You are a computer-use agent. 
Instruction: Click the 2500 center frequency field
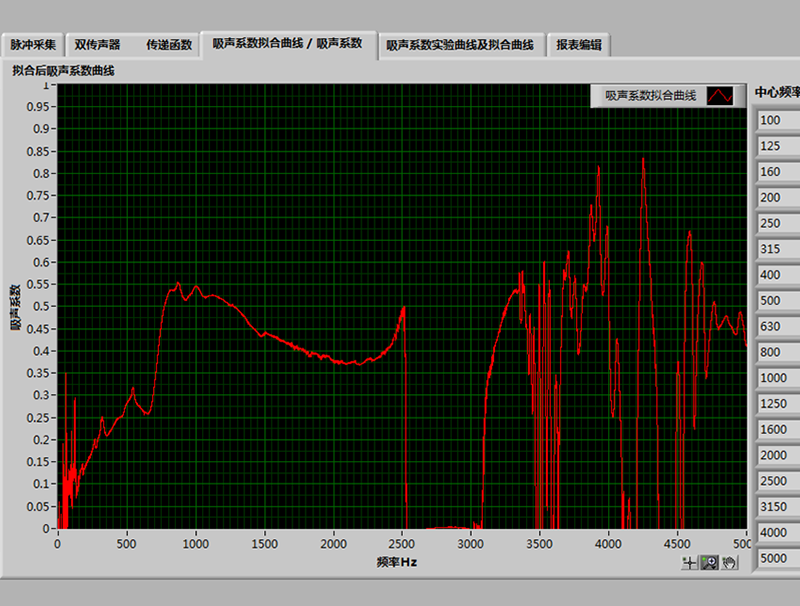tap(779, 481)
